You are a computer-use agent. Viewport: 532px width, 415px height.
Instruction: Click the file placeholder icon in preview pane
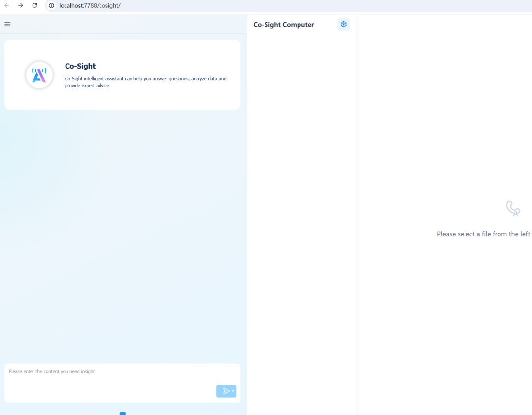pyautogui.click(x=513, y=208)
